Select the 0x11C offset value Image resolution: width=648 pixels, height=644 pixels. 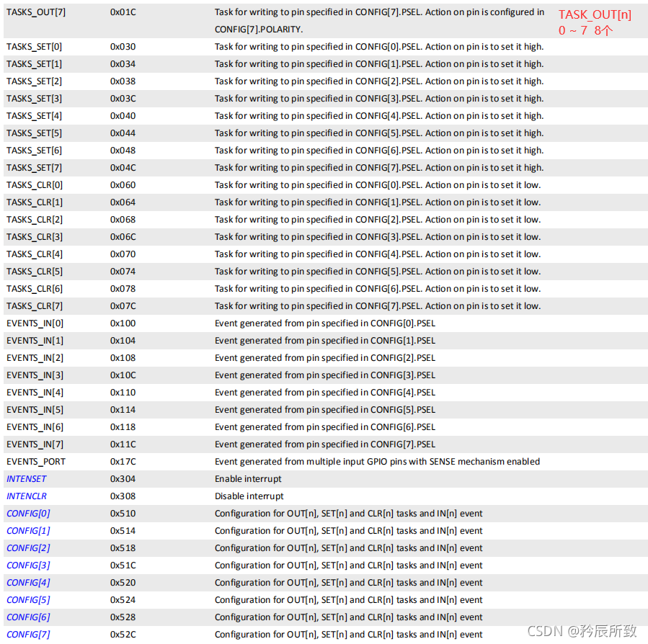[123, 444]
